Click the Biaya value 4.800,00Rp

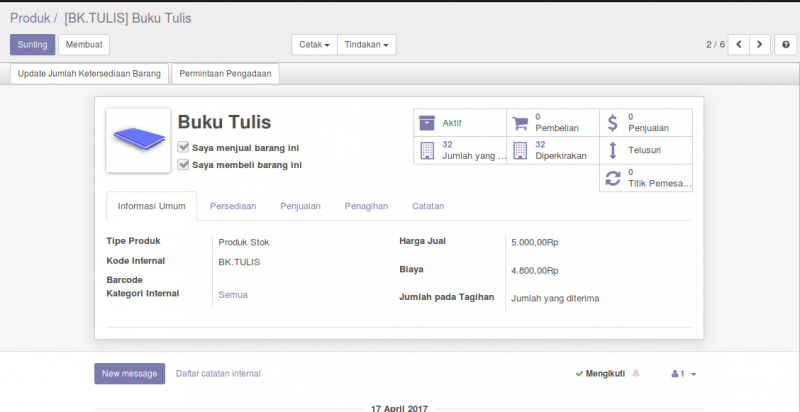coord(535,271)
